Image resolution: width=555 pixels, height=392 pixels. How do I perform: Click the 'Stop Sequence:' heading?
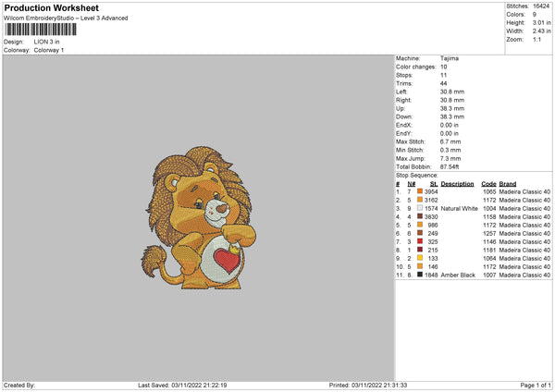pos(417,176)
